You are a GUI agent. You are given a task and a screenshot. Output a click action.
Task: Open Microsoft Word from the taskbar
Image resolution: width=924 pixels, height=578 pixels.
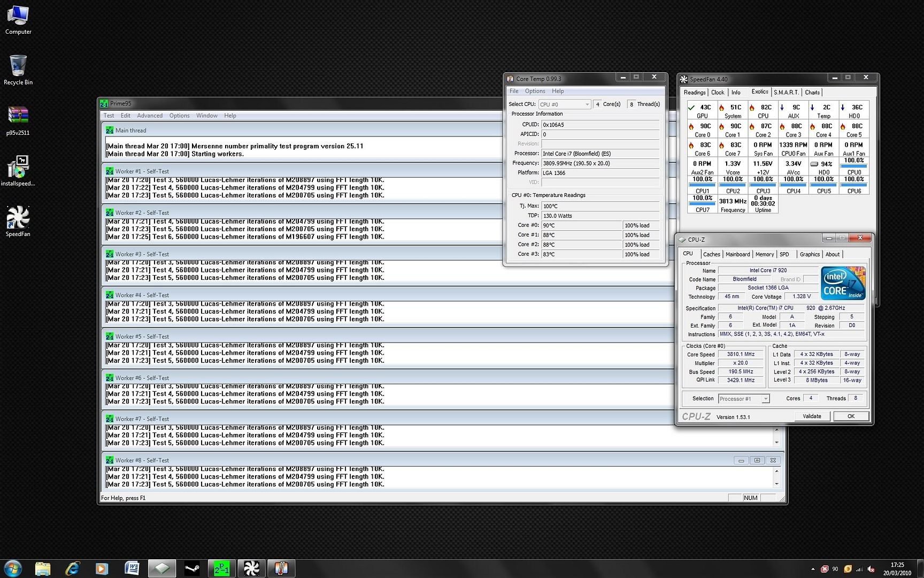coord(132,568)
